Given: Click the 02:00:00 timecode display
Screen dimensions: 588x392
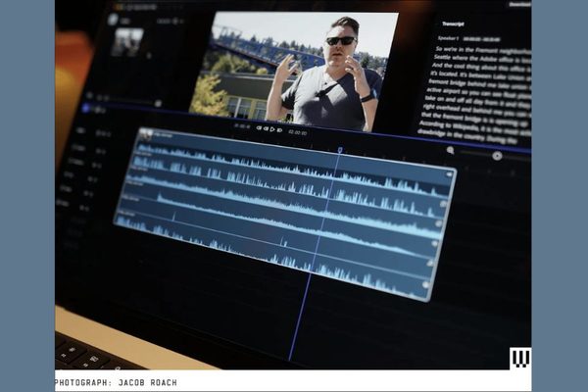Looking at the screenshot, I should [x=298, y=133].
